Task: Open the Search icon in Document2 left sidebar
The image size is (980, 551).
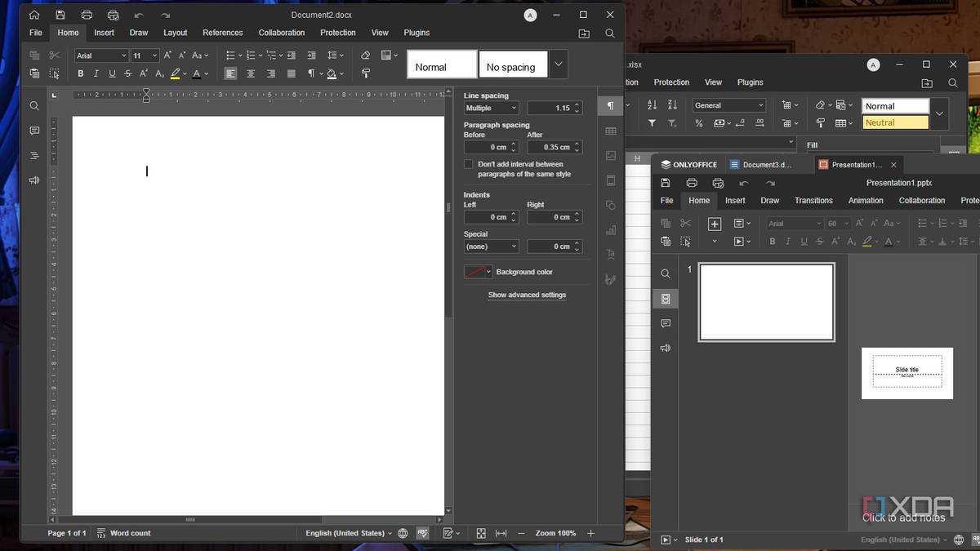Action: [34, 106]
